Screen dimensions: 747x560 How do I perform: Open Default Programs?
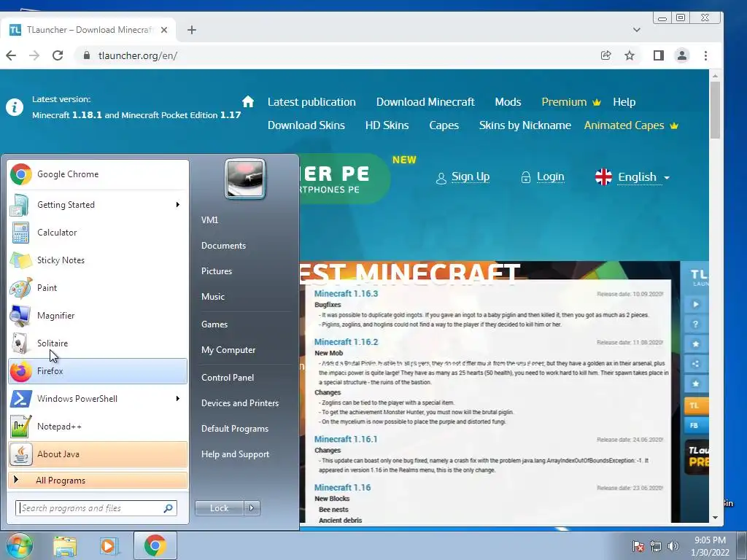(235, 429)
